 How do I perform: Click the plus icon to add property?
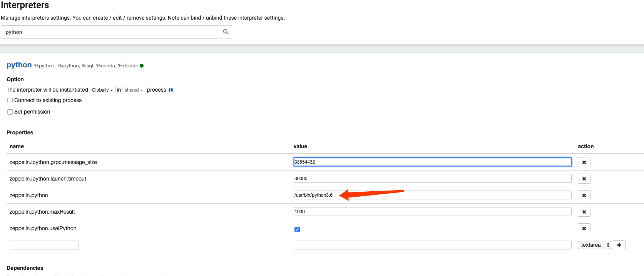[619, 245]
